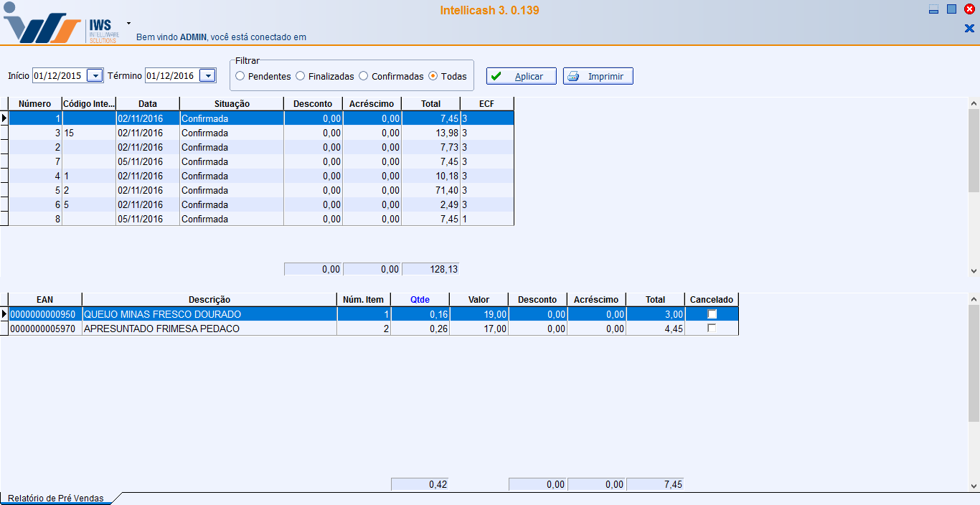980x505 pixels.
Task: Click the Cancelado column header
Action: pos(712,300)
